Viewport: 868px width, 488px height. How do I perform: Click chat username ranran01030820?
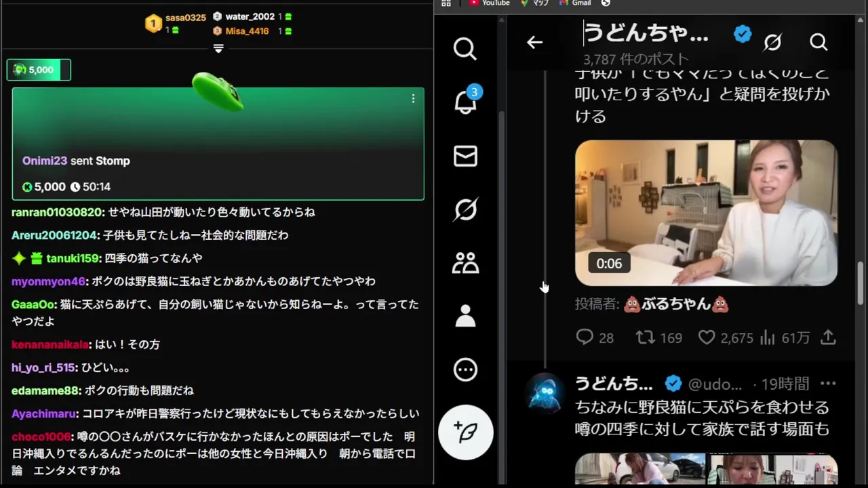(x=57, y=212)
